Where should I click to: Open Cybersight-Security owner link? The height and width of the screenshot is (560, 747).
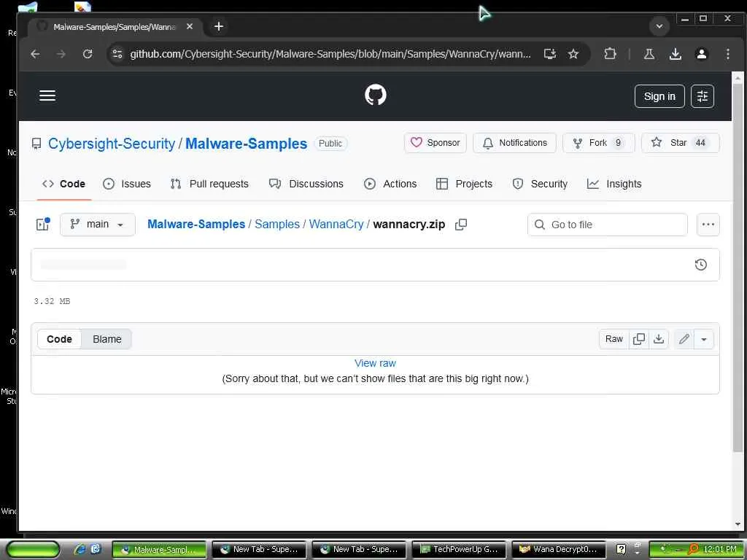tap(112, 144)
